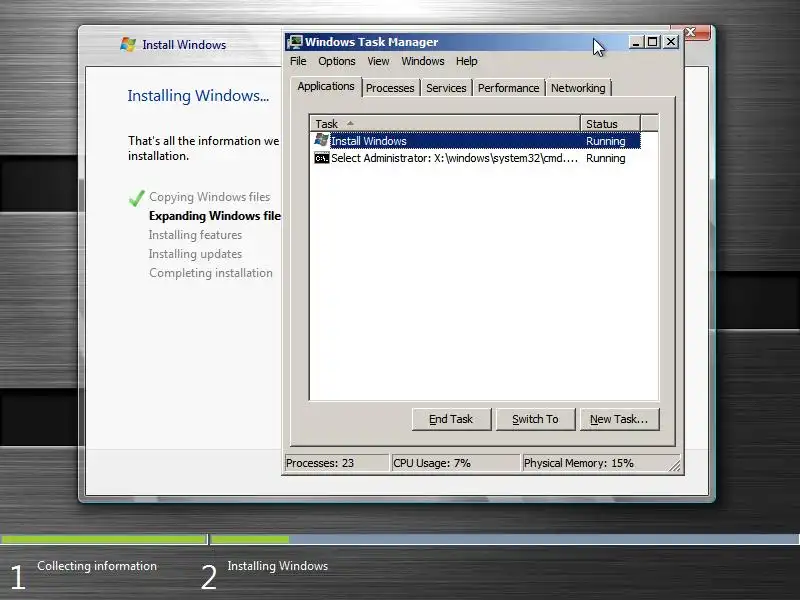This screenshot has width=800, height=600.
Task: Open the File menu
Action: click(298, 61)
